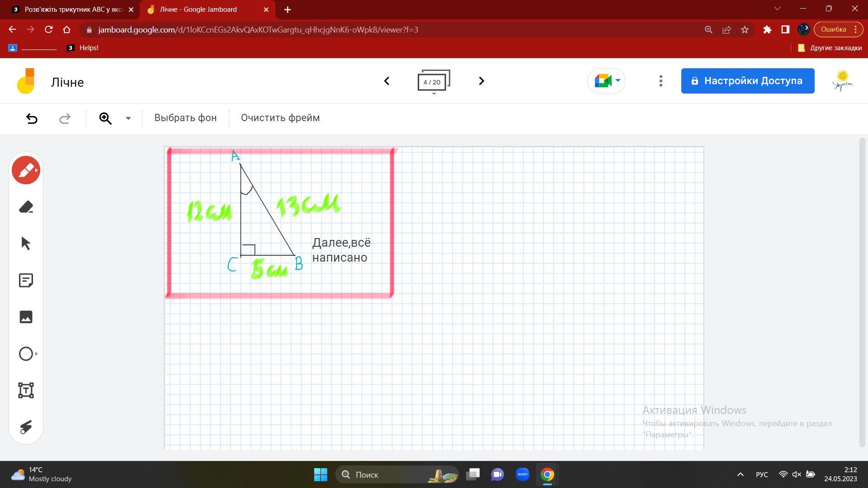868x488 pixels.
Task: Open the three-dot more actions menu
Action: pyautogui.click(x=660, y=81)
